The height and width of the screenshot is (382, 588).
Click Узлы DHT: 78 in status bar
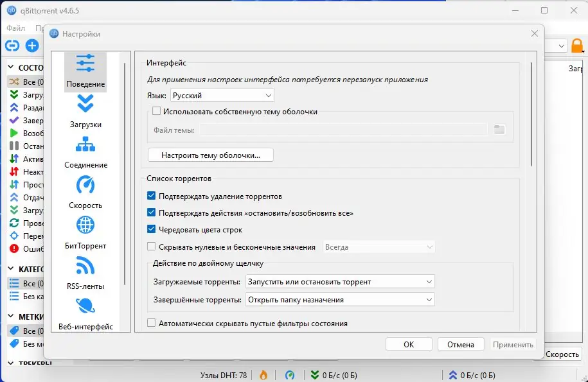(224, 375)
